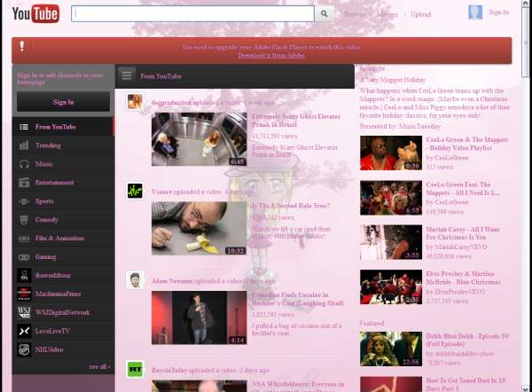
Task: Open the WSJDigitalNetwork channel link
Action: pyautogui.click(x=63, y=312)
